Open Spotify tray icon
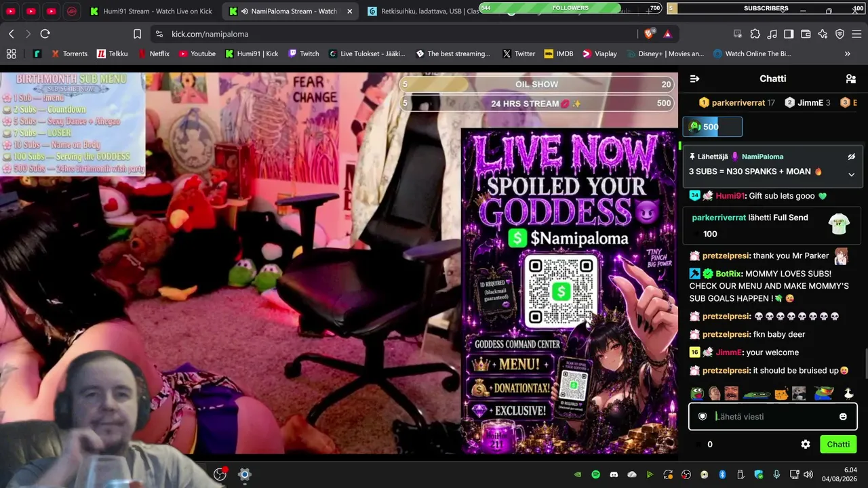Viewport: 868px width, 488px height. pyautogui.click(x=595, y=474)
